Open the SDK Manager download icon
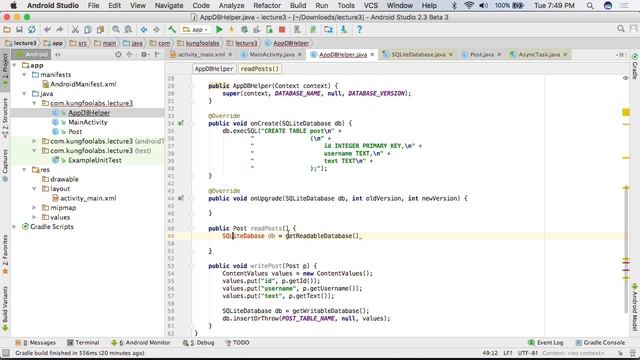Viewport: 640px width, 360px height. (x=344, y=29)
